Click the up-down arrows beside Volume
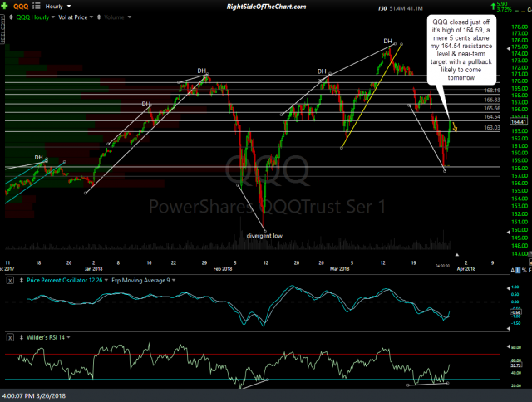This screenshot has height=402, width=532. click(99, 17)
